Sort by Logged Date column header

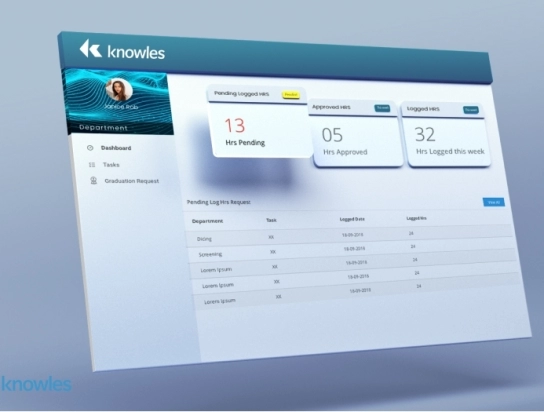pos(352,219)
